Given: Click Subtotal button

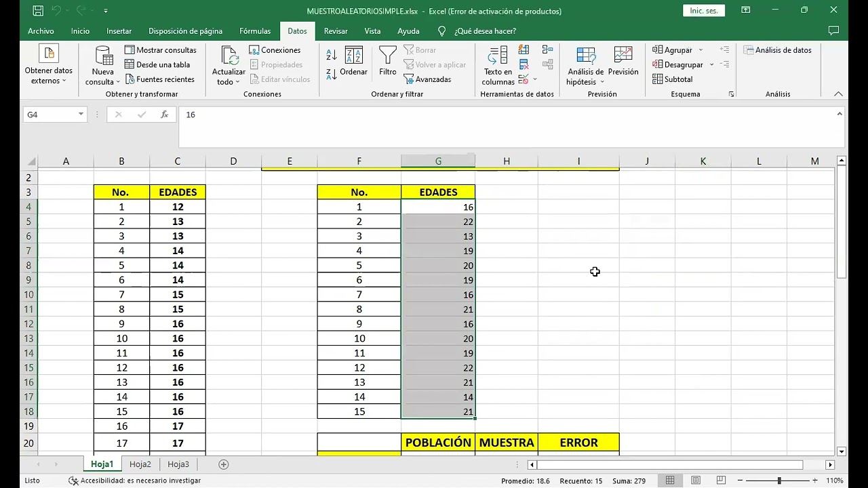Looking at the screenshot, I should pos(673,79).
